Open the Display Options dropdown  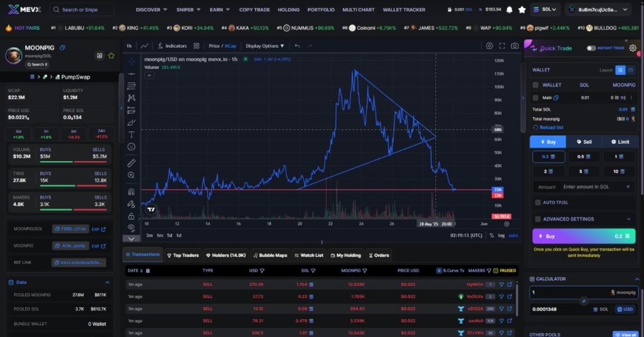[x=265, y=46]
